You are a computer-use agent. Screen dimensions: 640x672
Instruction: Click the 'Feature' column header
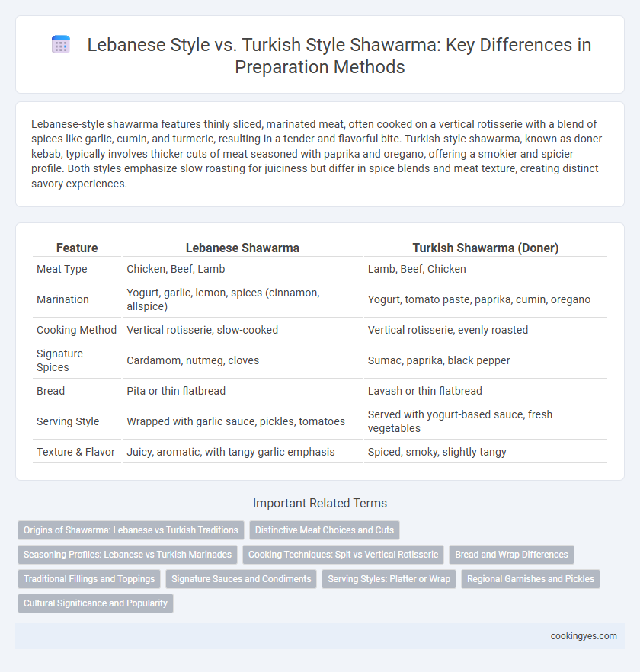(x=77, y=248)
